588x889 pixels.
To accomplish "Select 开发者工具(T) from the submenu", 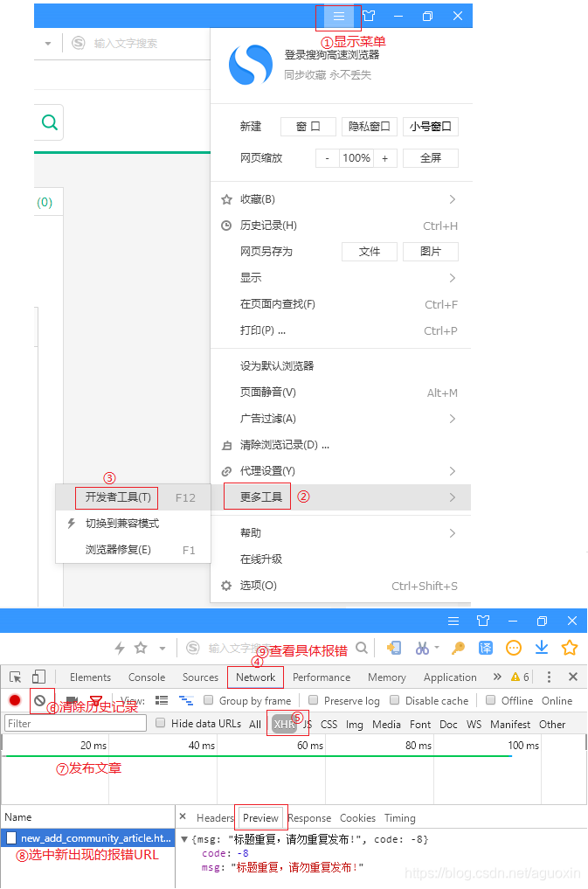I will click(133, 497).
